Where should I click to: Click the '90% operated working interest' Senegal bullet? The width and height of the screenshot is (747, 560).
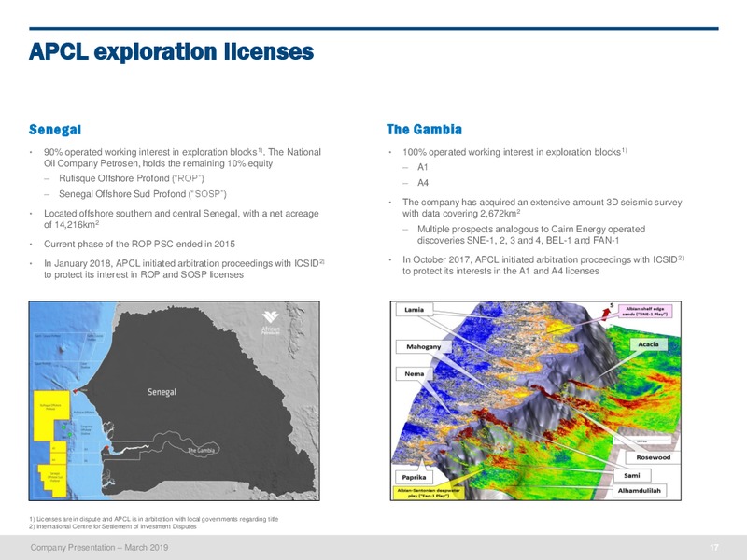click(x=182, y=158)
